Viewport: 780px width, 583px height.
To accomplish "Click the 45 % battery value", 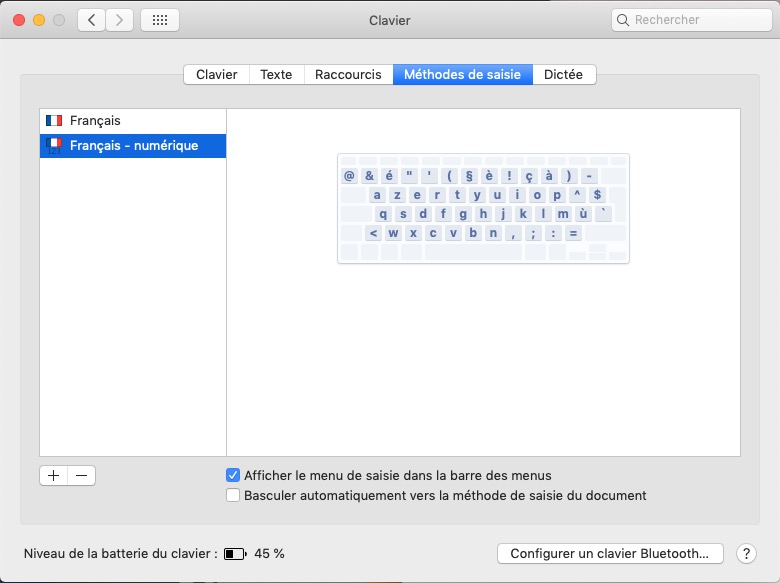I will (x=269, y=554).
